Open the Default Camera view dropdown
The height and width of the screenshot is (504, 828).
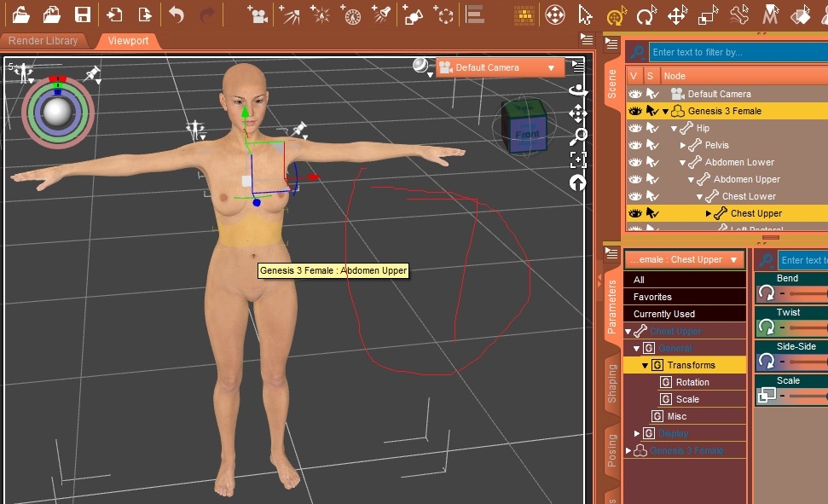pyautogui.click(x=551, y=67)
